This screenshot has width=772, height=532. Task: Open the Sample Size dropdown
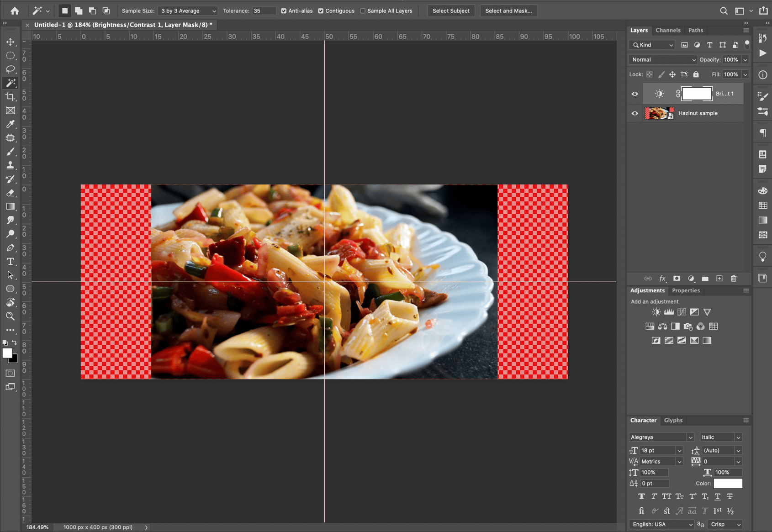pyautogui.click(x=187, y=11)
